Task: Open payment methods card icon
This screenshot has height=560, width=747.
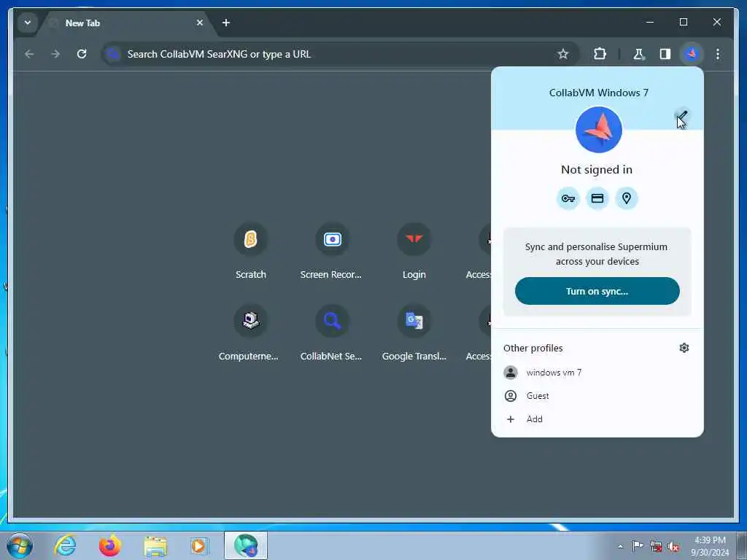Action: coord(597,198)
